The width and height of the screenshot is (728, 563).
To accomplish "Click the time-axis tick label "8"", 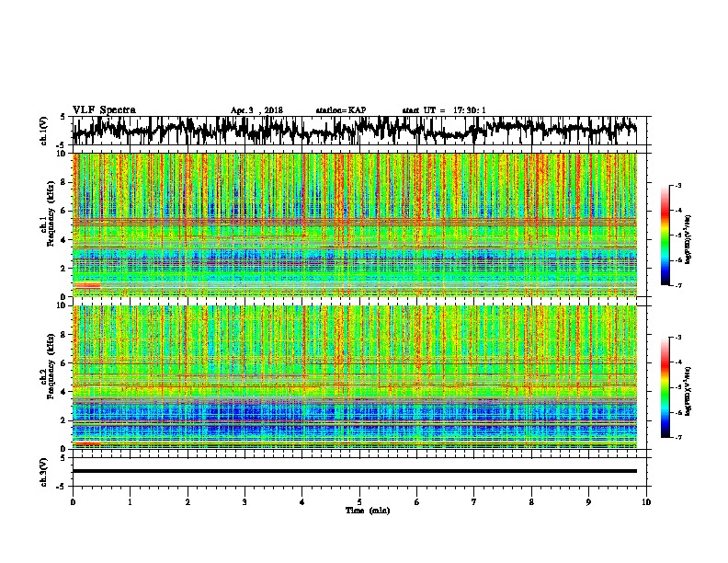I will click(x=531, y=501).
